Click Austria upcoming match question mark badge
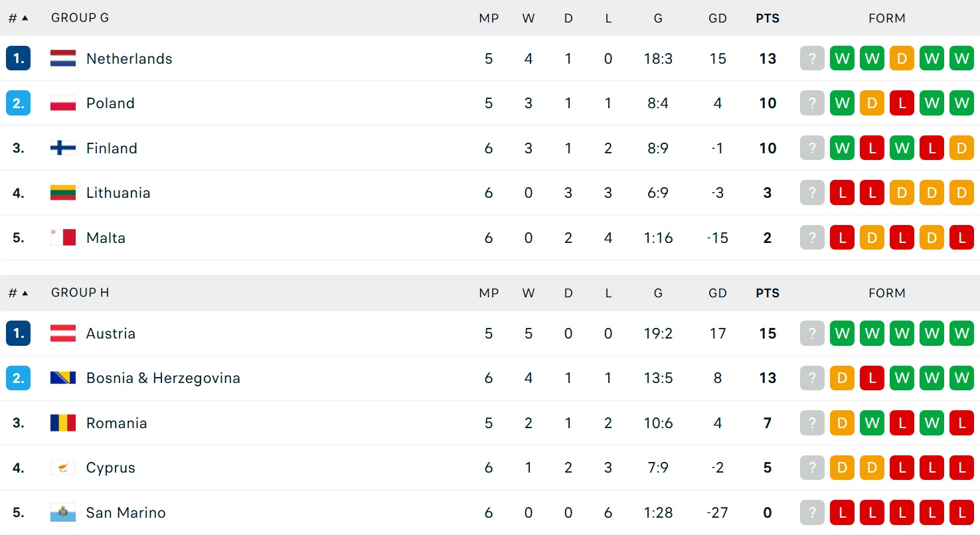This screenshot has height=535, width=980. [812, 333]
